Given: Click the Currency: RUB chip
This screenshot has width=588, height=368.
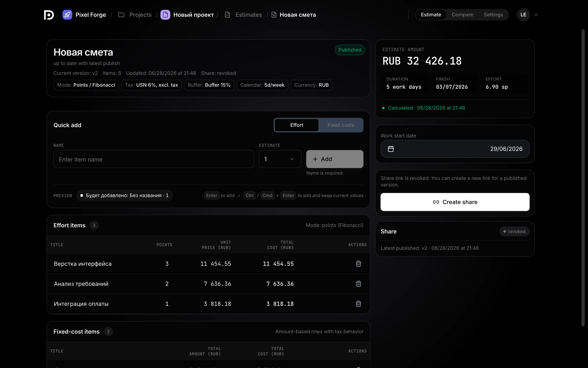Looking at the screenshot, I should 311,85.
